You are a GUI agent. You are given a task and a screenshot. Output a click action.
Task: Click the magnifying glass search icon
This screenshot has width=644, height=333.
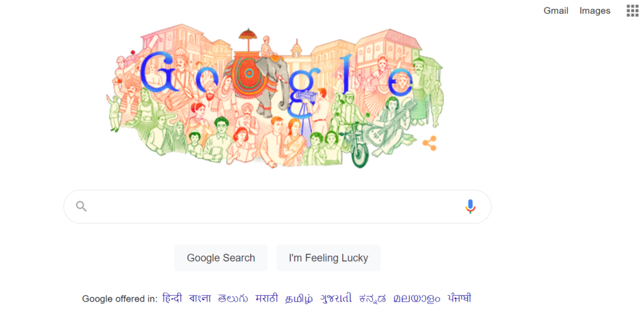pyautogui.click(x=81, y=206)
